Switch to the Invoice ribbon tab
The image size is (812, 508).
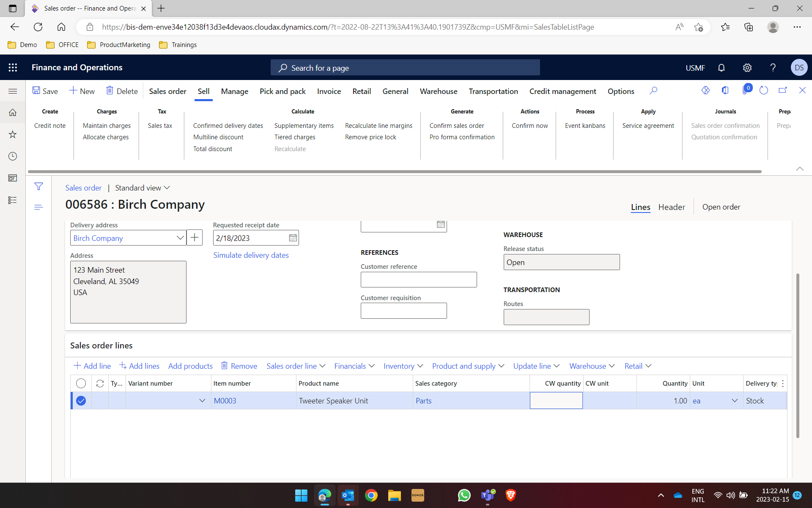tap(329, 91)
